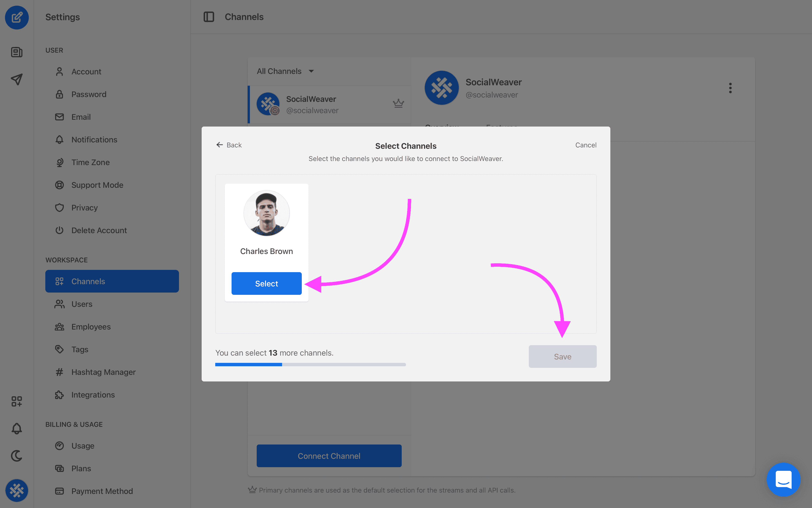Open the chat support bubble
812x508 pixels.
coord(783,479)
